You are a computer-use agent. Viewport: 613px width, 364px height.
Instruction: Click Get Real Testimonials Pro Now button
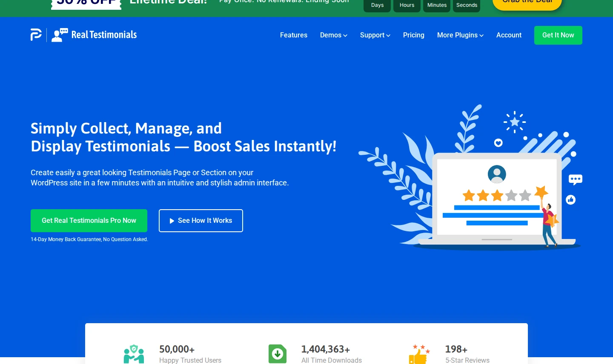[x=89, y=221]
